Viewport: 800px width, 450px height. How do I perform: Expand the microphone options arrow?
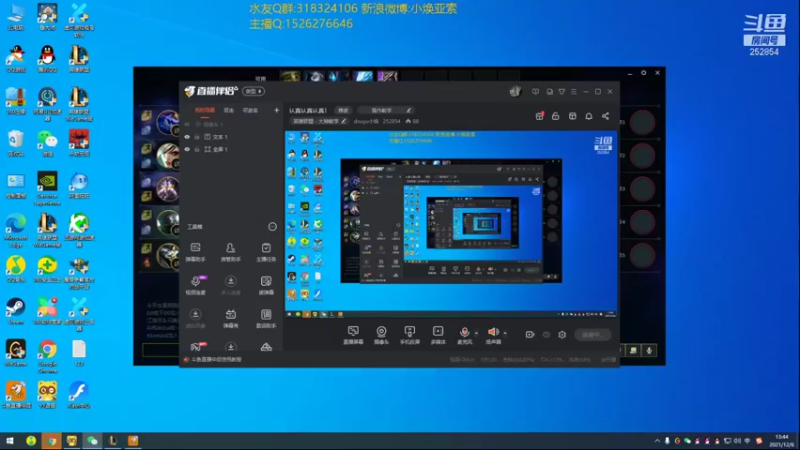(x=477, y=333)
